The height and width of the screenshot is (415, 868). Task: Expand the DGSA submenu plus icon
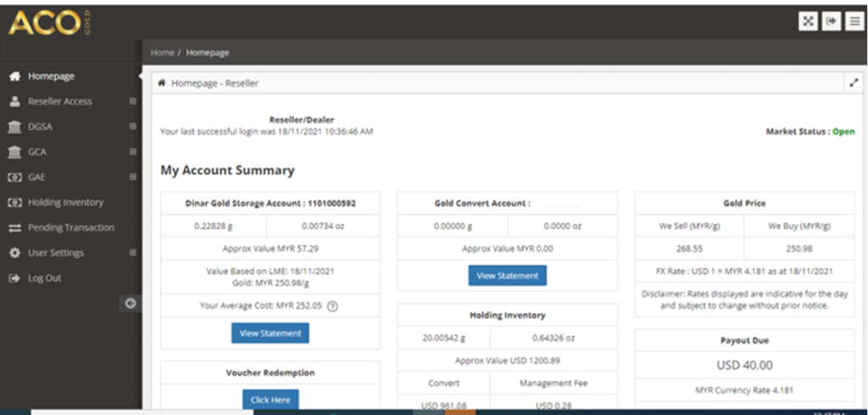point(132,126)
